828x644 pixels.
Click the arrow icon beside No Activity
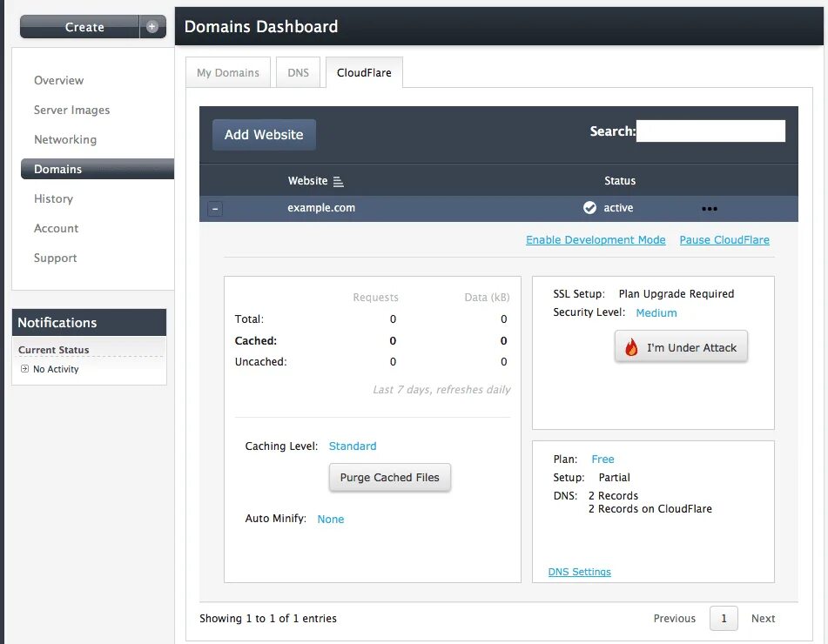coord(24,368)
